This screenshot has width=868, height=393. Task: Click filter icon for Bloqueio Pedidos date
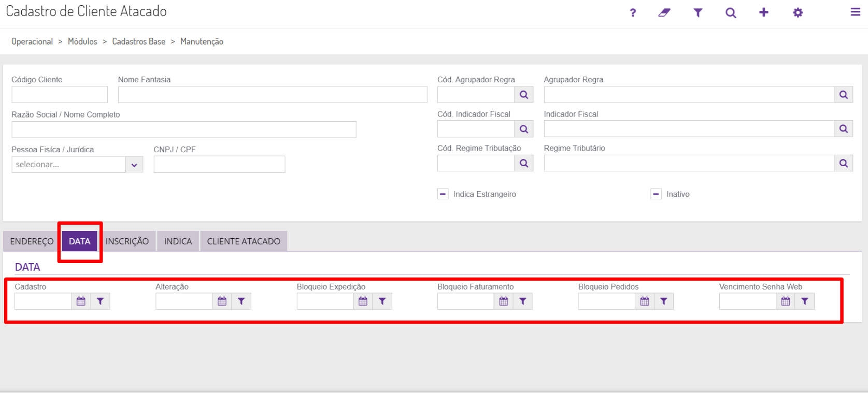coord(664,301)
